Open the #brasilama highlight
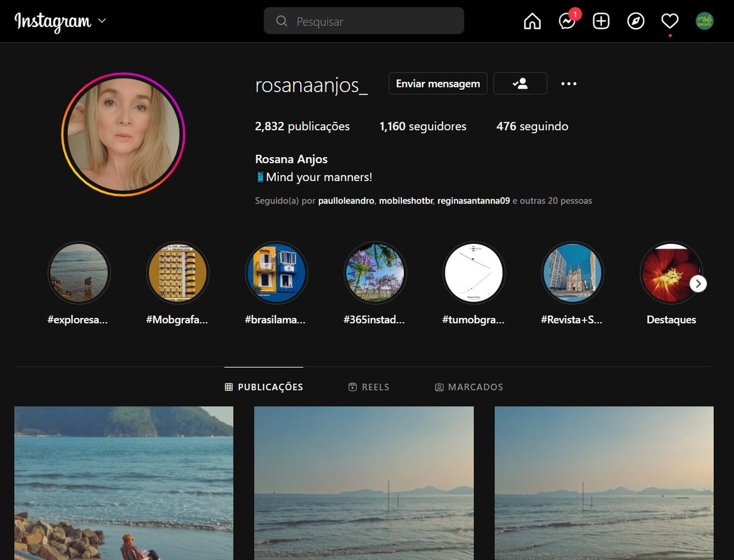734x560 pixels. pos(276,273)
